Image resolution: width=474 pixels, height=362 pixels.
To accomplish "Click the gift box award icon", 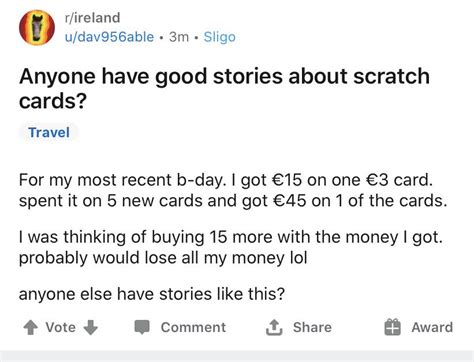I will coord(392,327).
